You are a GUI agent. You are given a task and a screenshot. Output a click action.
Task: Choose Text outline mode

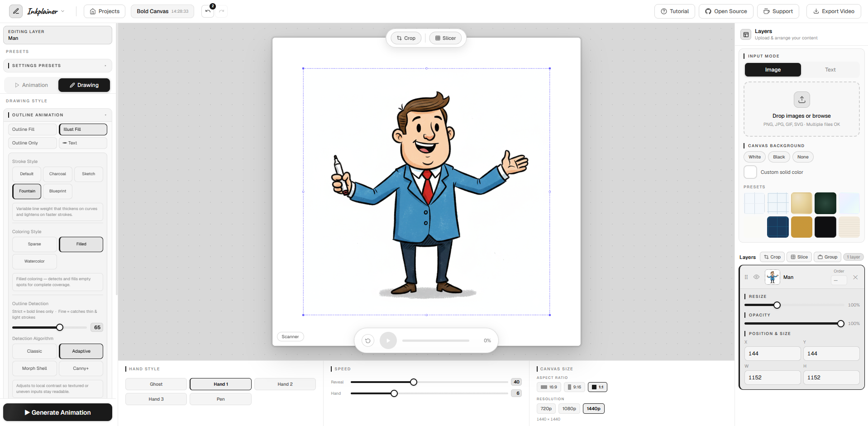[83, 143]
